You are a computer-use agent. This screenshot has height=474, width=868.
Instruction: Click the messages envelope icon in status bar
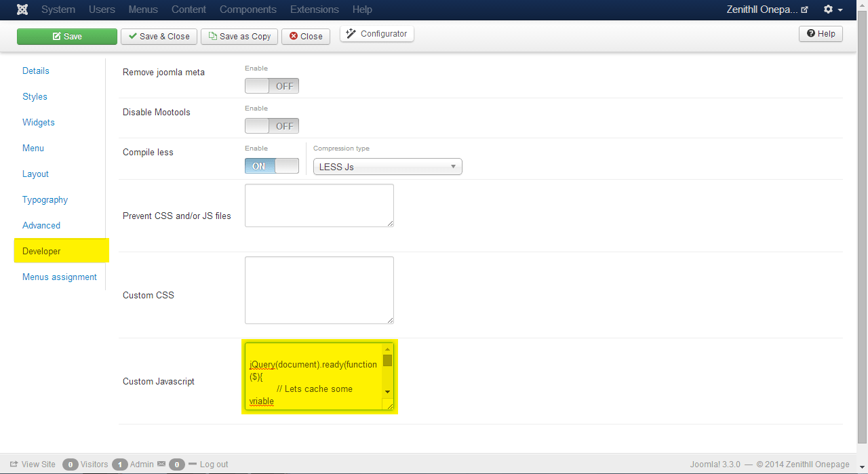click(x=161, y=465)
